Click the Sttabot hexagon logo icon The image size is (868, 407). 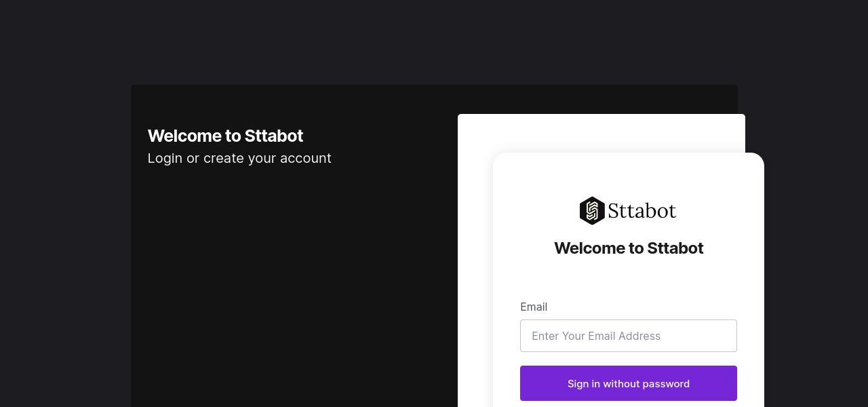591,211
